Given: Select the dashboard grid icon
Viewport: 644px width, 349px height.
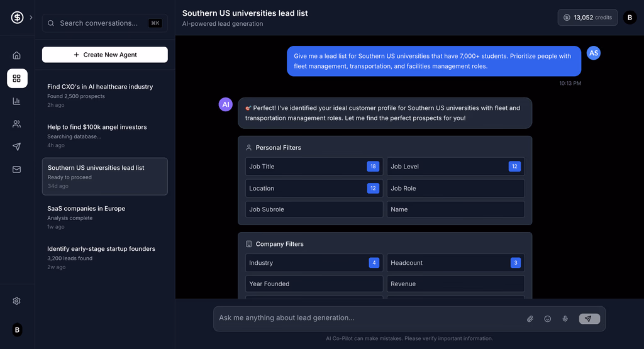Looking at the screenshot, I should coord(17,79).
